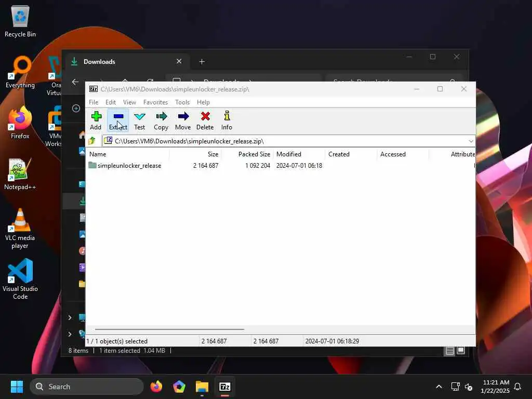Click the New plus icon in File Explorer
Image resolution: width=532 pixels, height=399 pixels.
(x=76, y=108)
